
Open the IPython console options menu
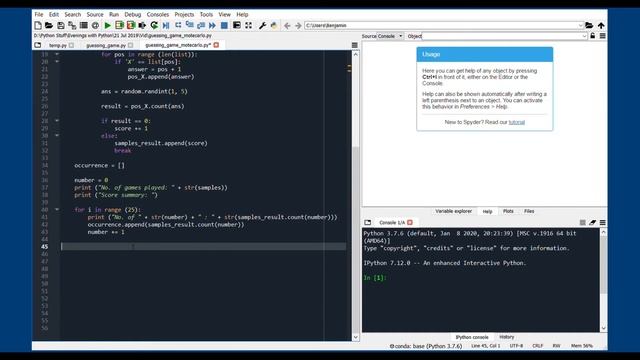(x=602, y=222)
